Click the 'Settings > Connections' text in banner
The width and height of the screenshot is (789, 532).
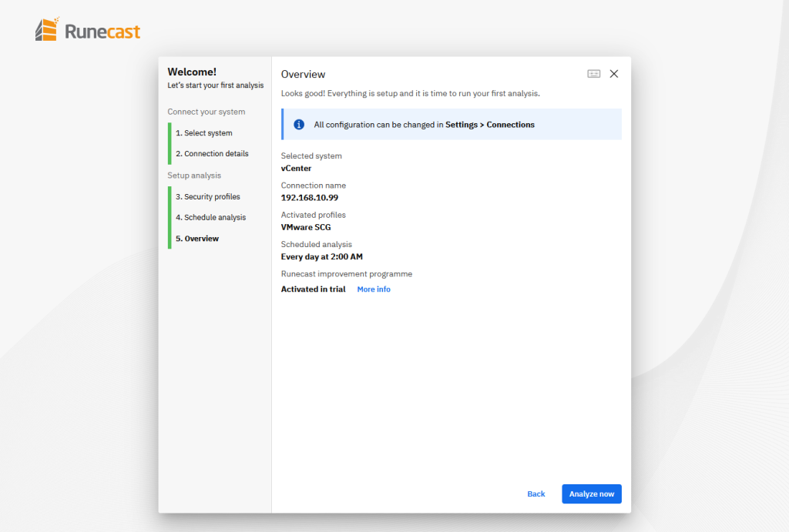click(x=490, y=125)
